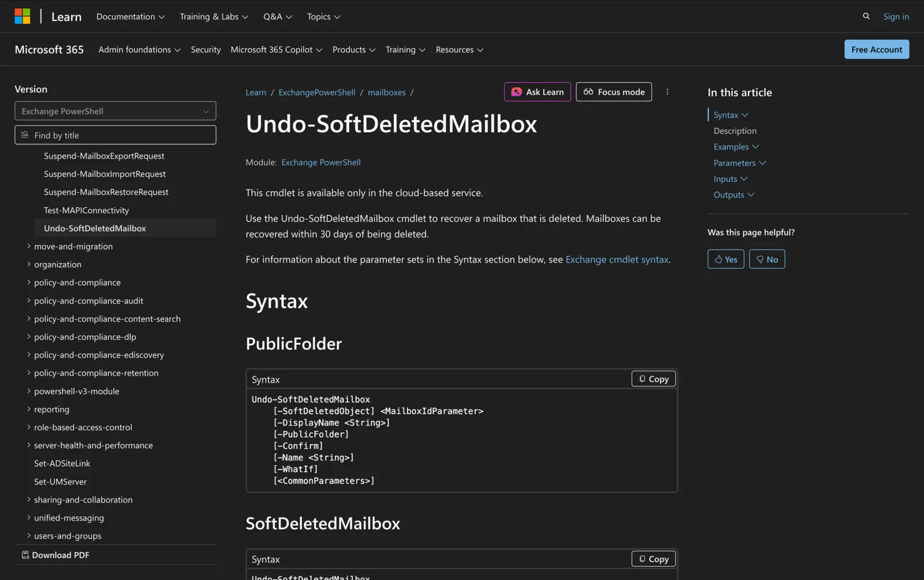
Task: Open Set-ADSiteLink article
Action: click(62, 463)
